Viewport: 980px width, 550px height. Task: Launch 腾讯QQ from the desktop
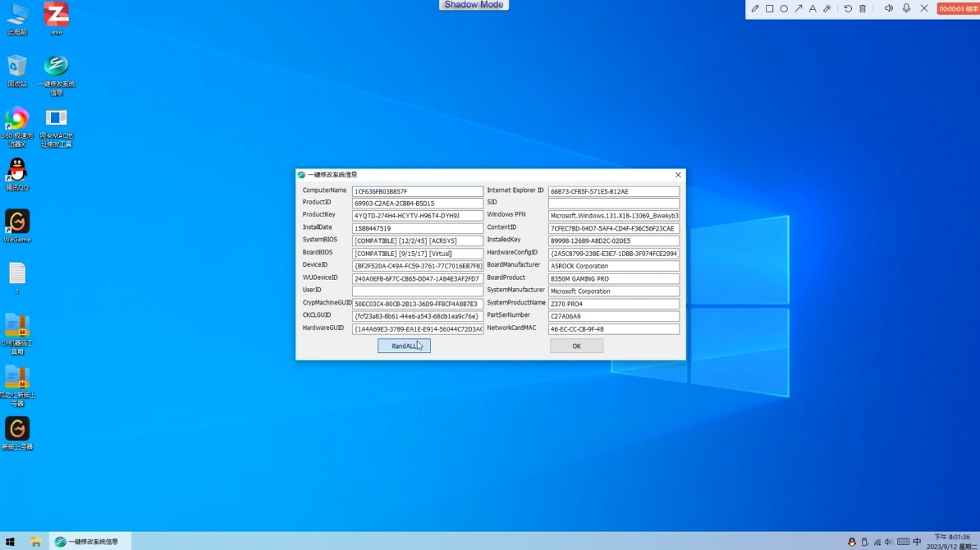(16, 172)
